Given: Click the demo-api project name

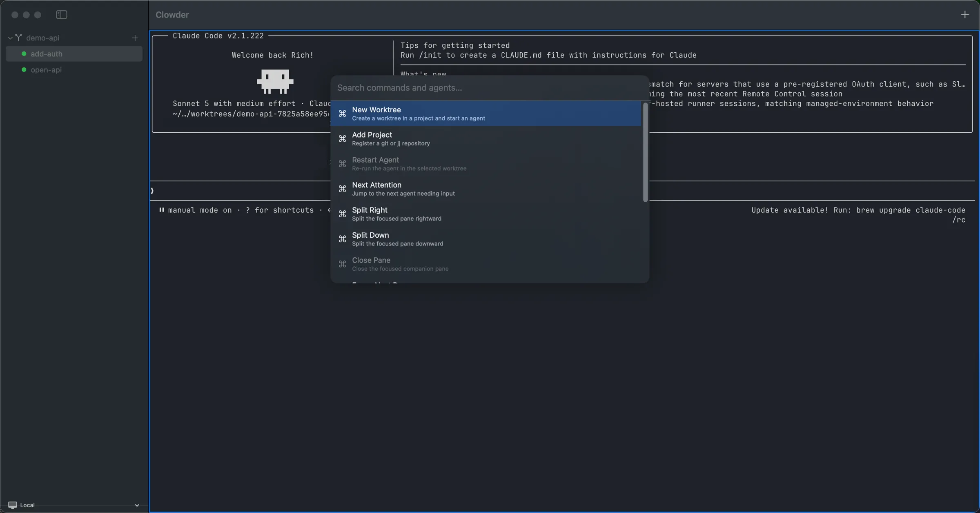Looking at the screenshot, I should point(42,38).
